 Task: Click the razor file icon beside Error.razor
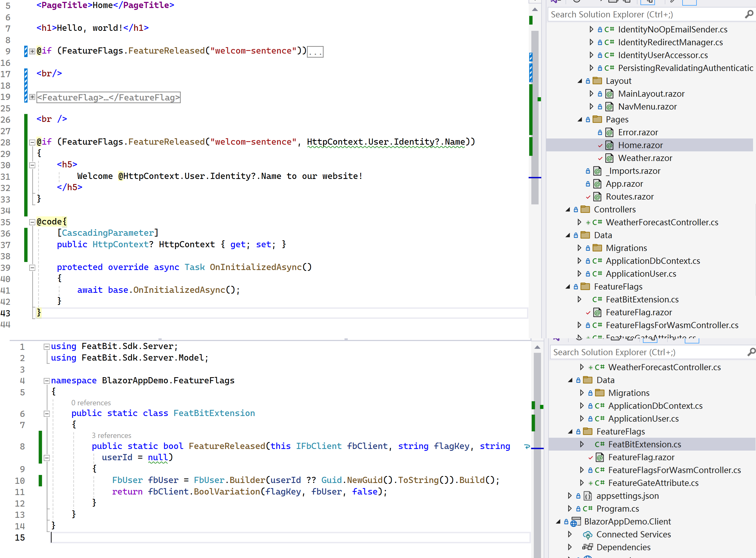tap(609, 132)
